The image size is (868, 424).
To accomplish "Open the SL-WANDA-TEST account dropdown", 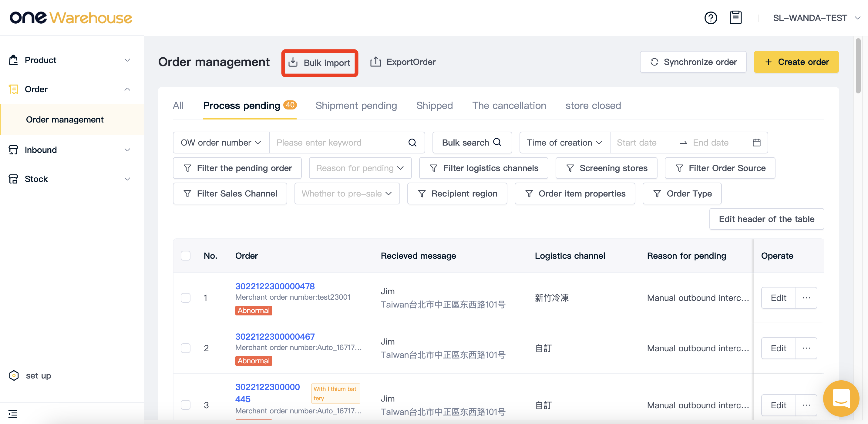I will pyautogui.click(x=816, y=18).
